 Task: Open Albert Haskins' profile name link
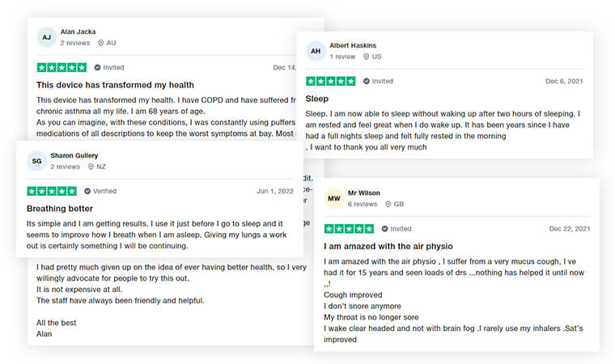(x=353, y=45)
